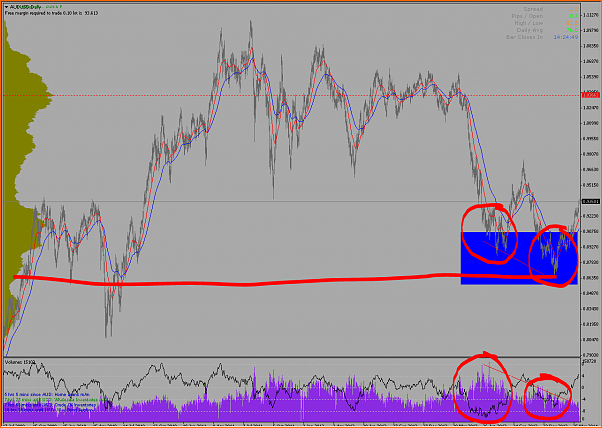Click the 'AUD: Home Loans m/m' news line
Viewport: 602px width, 428px height.
point(47,395)
